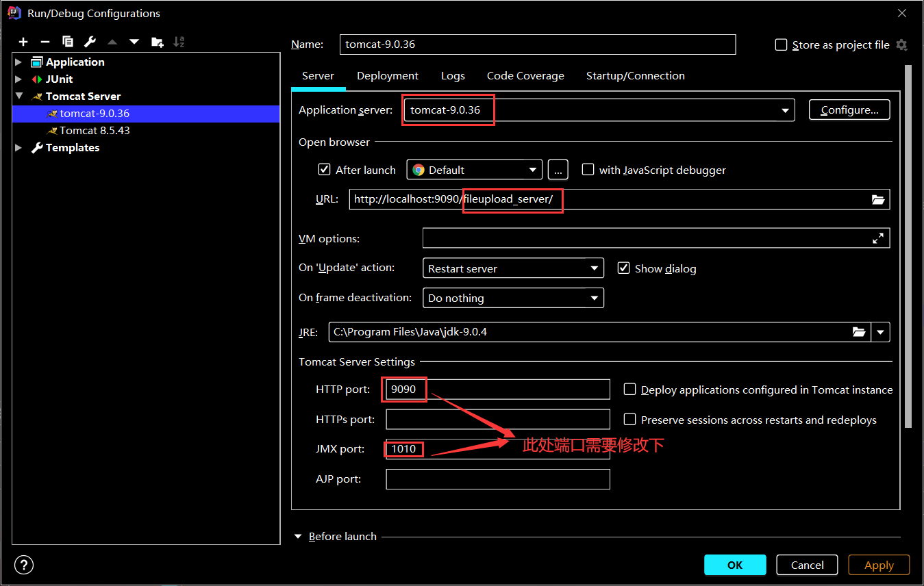This screenshot has width=924, height=586.
Task: Expand the JUnit tree node
Action: [x=18, y=79]
